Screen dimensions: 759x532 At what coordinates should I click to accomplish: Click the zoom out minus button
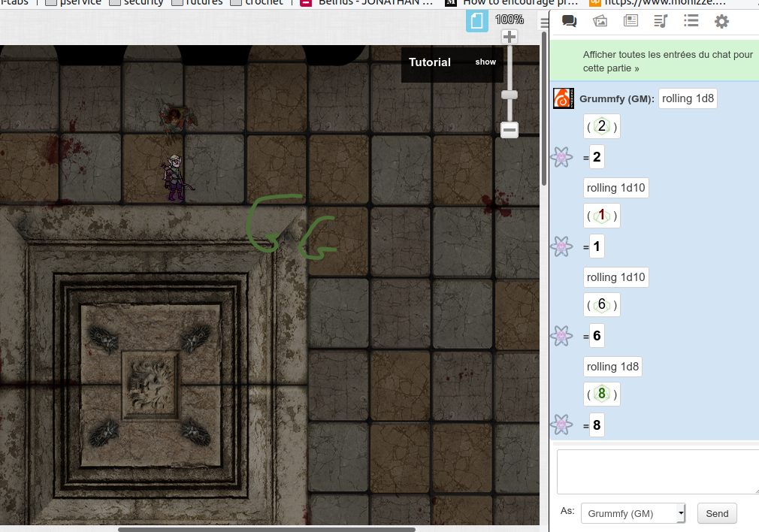coord(510,130)
